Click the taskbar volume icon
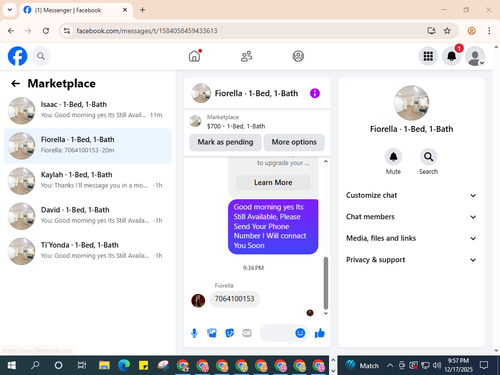 436,366
